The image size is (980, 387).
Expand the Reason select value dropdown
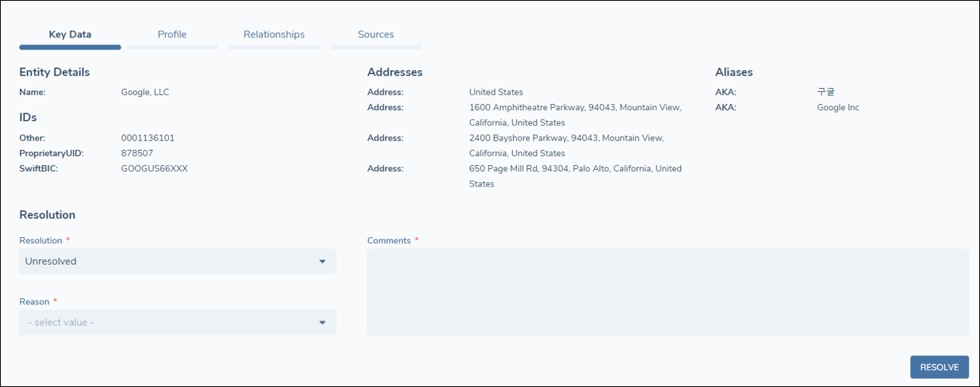pos(177,323)
